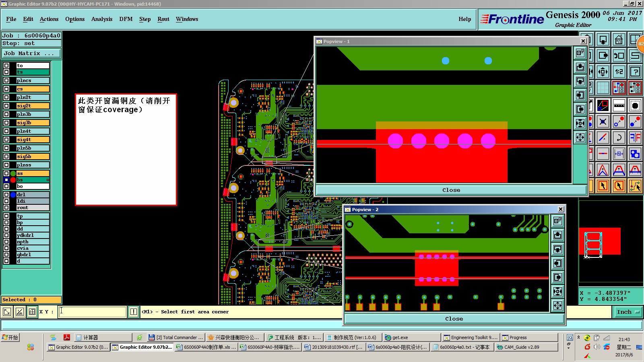Click the red and blue squares area icon
Viewport: 644px width, 362px height.
coord(603,106)
